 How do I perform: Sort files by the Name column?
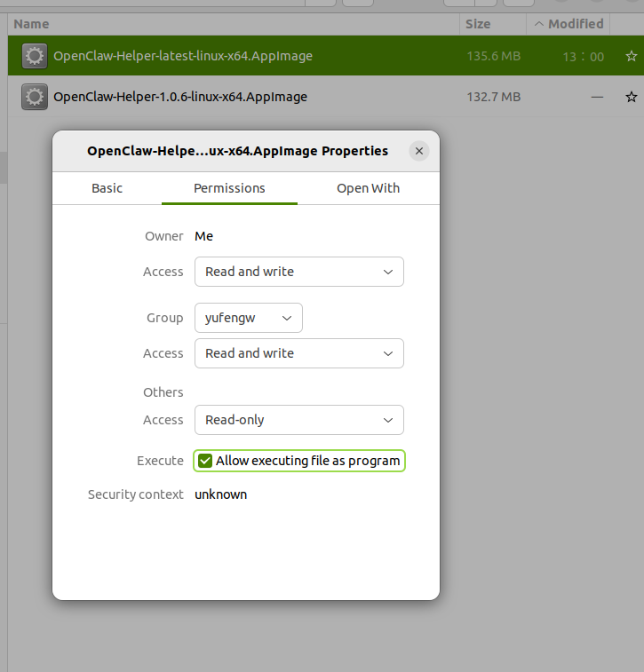point(32,24)
